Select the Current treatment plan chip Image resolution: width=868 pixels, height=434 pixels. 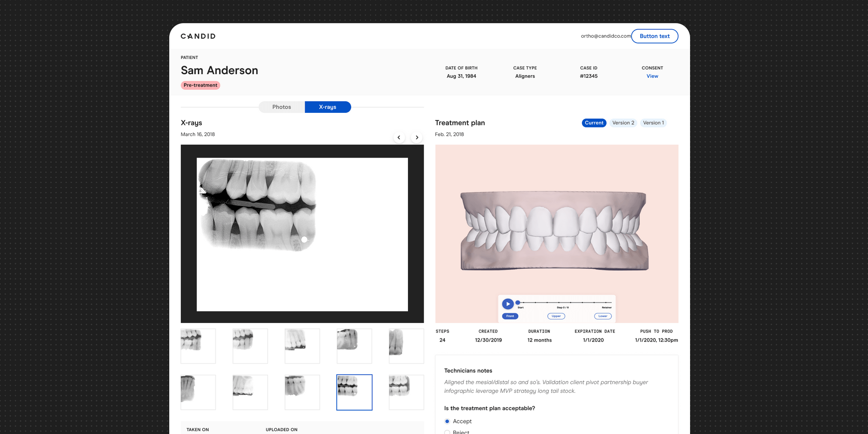[x=594, y=123]
